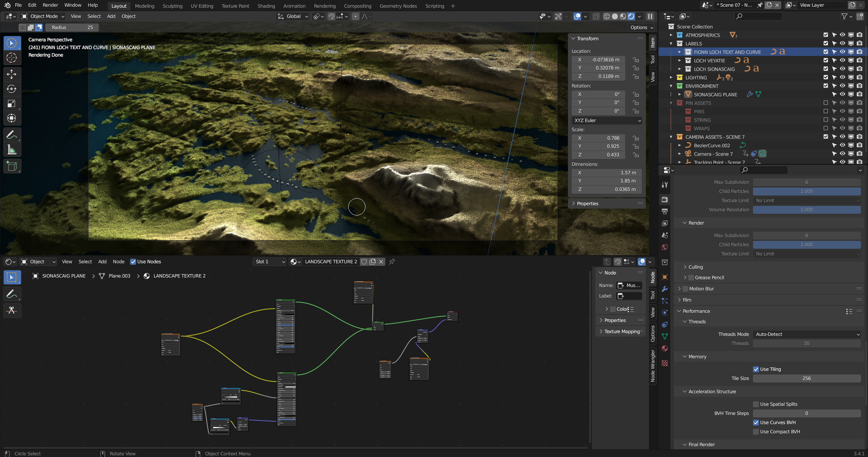868x457 pixels.
Task: Expand the ATMOSPHERICS collection in outliner
Action: click(671, 35)
